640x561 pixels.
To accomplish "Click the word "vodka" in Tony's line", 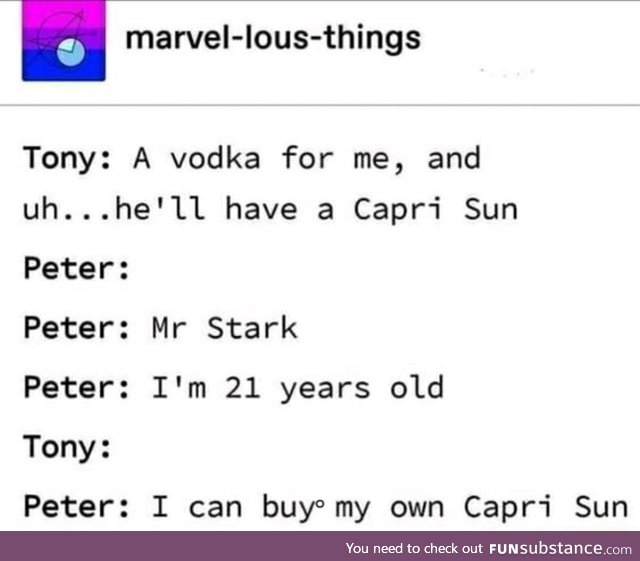I will pyautogui.click(x=215, y=158).
